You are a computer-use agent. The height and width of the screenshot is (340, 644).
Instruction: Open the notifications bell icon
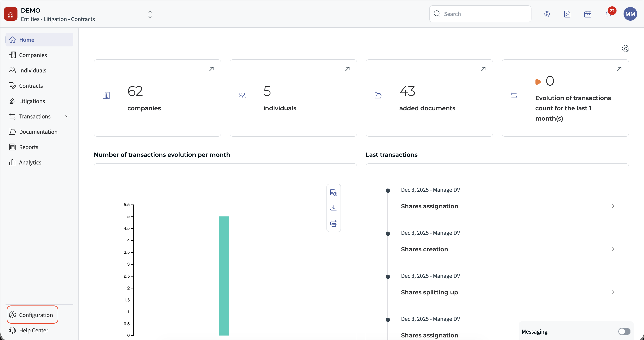coord(608,14)
